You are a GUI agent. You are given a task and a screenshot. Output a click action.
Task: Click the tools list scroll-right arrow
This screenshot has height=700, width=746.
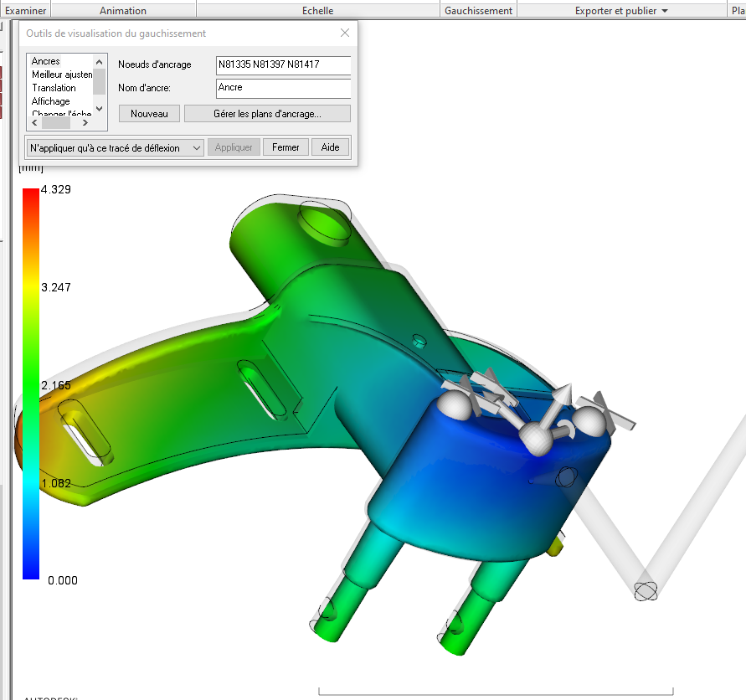(85, 122)
